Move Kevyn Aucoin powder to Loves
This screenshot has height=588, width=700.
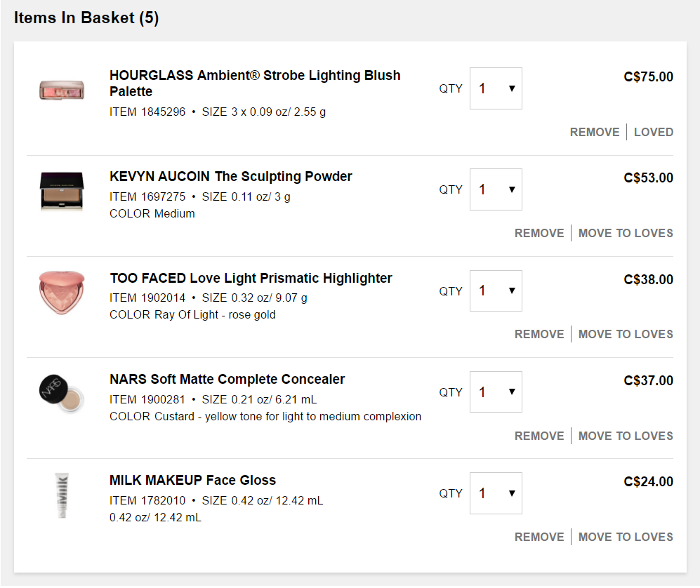626,233
